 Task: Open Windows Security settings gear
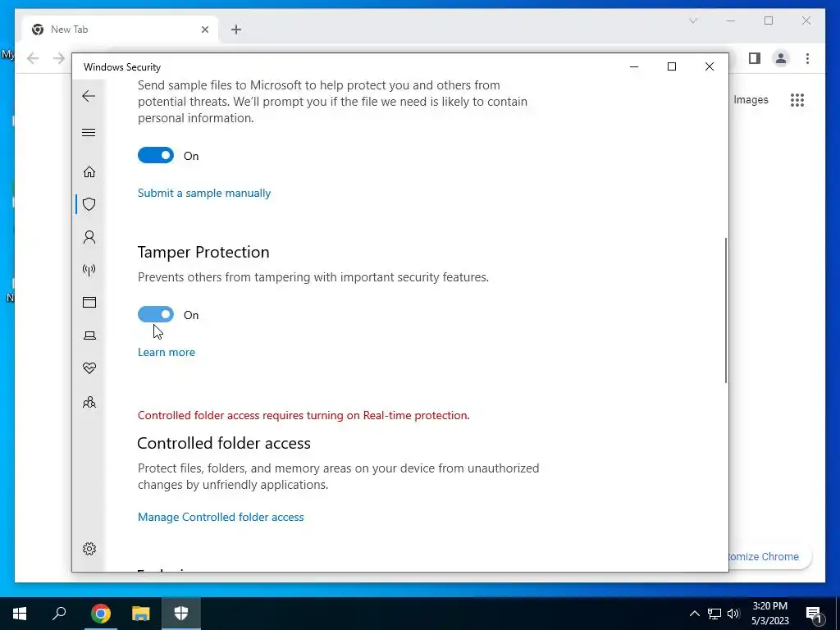[x=89, y=549]
